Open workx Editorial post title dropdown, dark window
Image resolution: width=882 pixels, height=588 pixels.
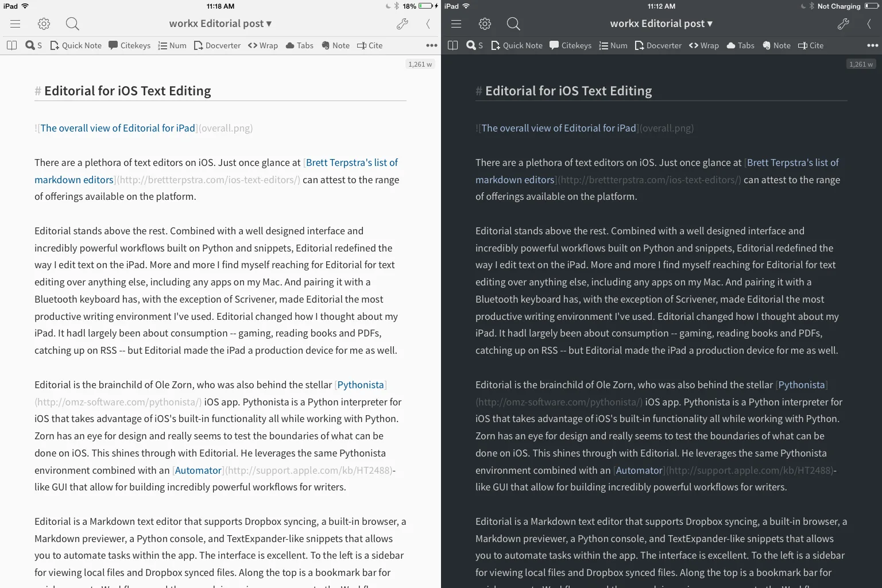pyautogui.click(x=661, y=24)
